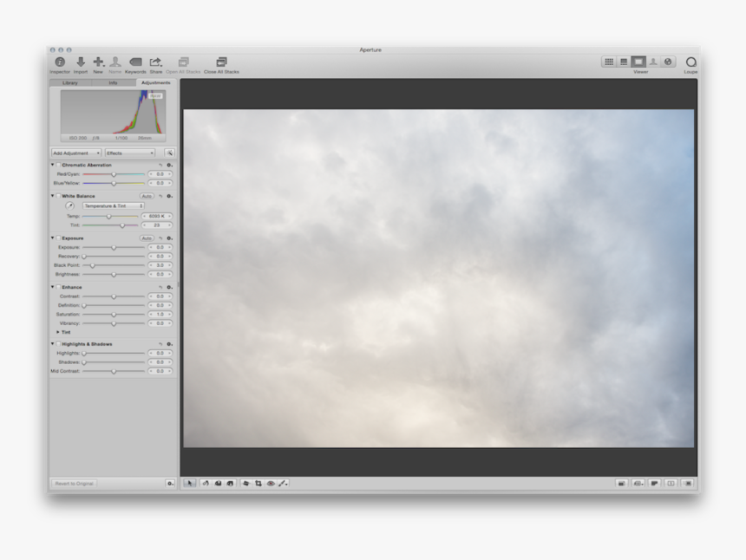Viewport: 746px width, 560px height.
Task: Select the Crop tool
Action: click(x=258, y=484)
